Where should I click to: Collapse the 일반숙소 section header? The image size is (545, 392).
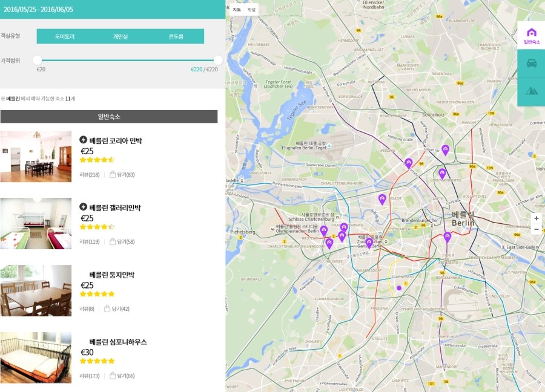point(109,117)
